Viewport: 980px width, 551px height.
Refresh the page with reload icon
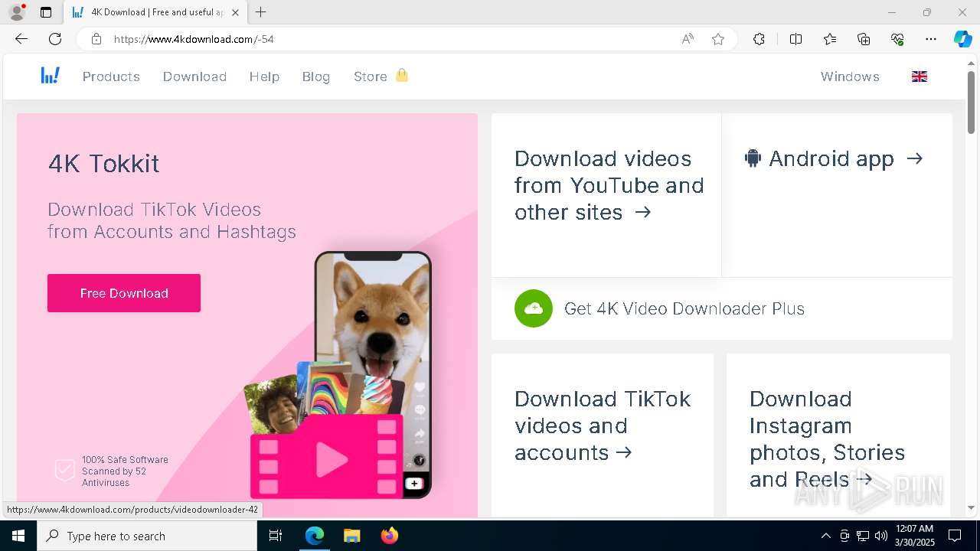pyautogui.click(x=55, y=39)
